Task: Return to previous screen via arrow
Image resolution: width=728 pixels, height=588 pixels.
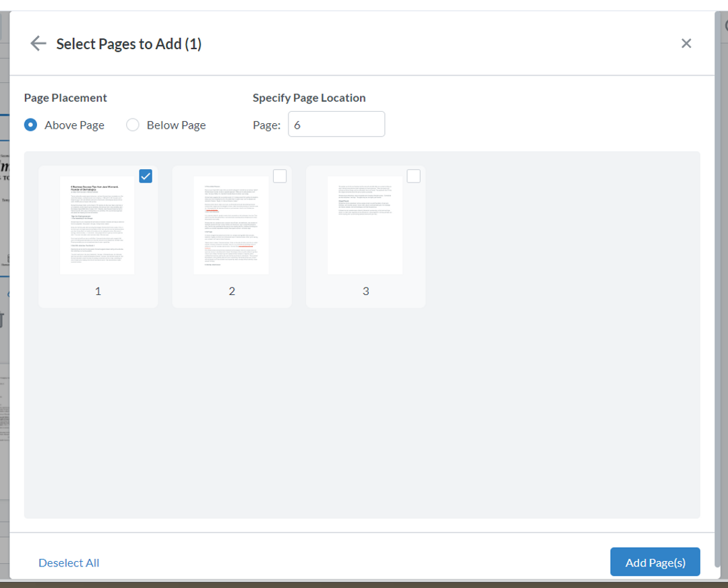Action: 38,43
